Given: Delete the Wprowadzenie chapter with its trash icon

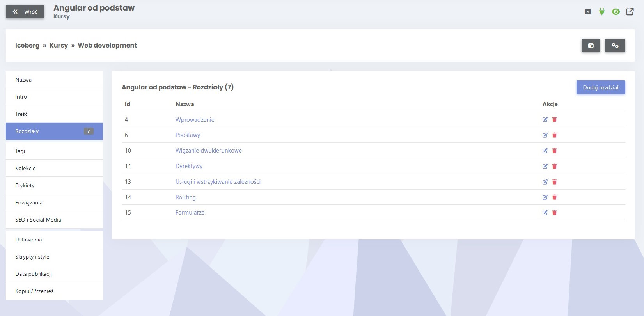Looking at the screenshot, I should 554,120.
